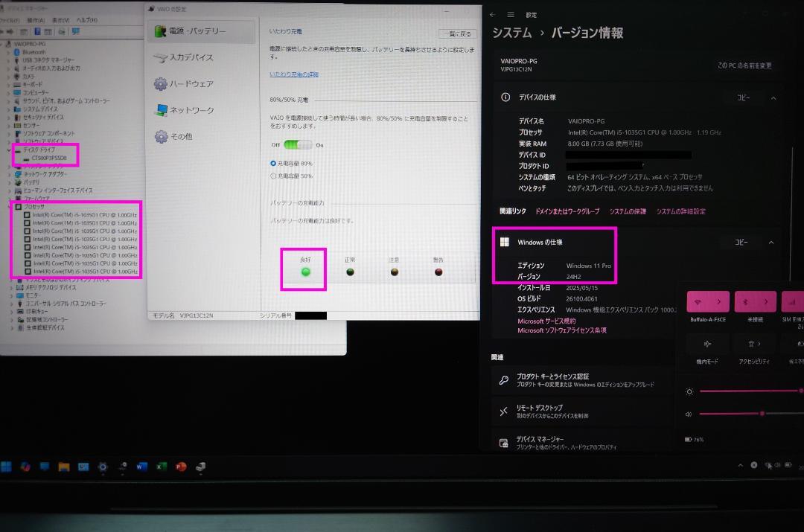Image resolution: width=804 pixels, height=532 pixels.
Task: Show hidden icons chevron in system tray
Action: click(741, 465)
